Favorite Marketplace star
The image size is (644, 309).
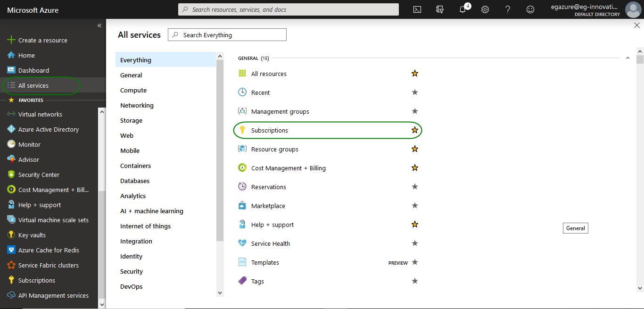[415, 205]
